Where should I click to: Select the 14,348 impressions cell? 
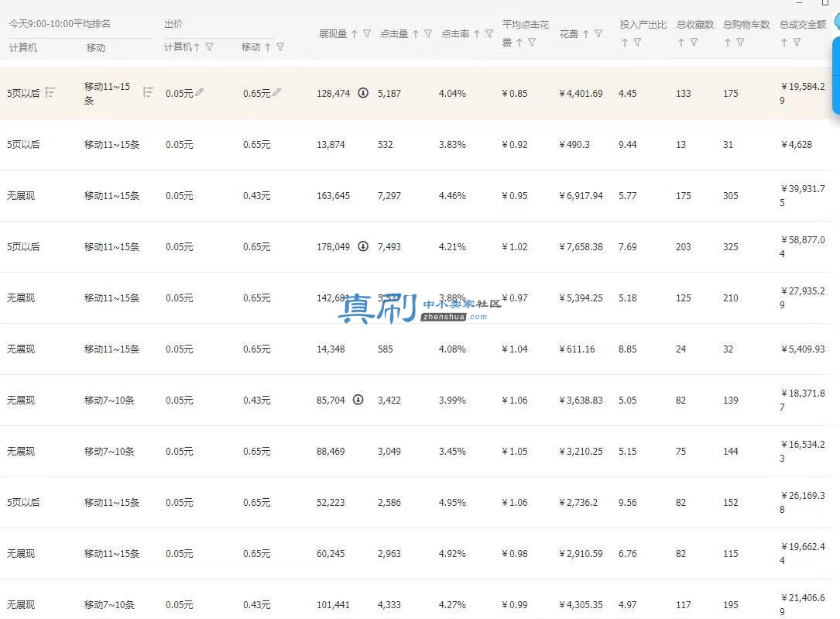pyautogui.click(x=331, y=349)
